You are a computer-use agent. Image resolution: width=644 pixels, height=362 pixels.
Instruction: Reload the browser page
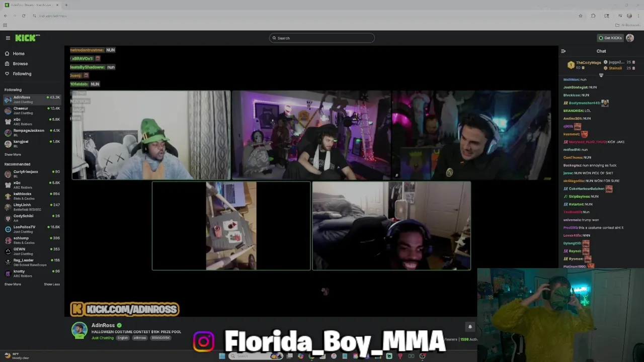(24, 16)
